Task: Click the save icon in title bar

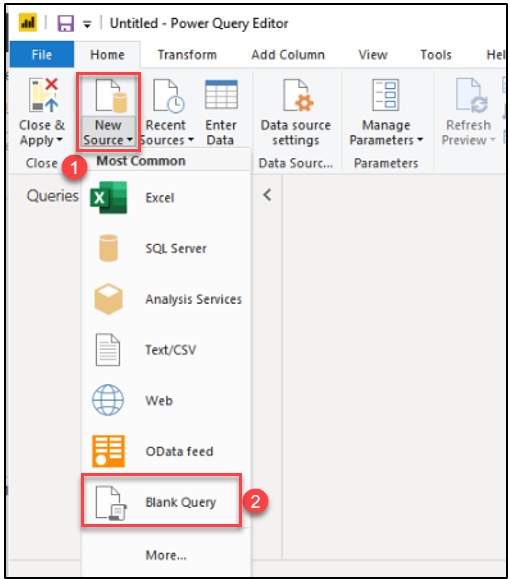Action: (x=65, y=24)
